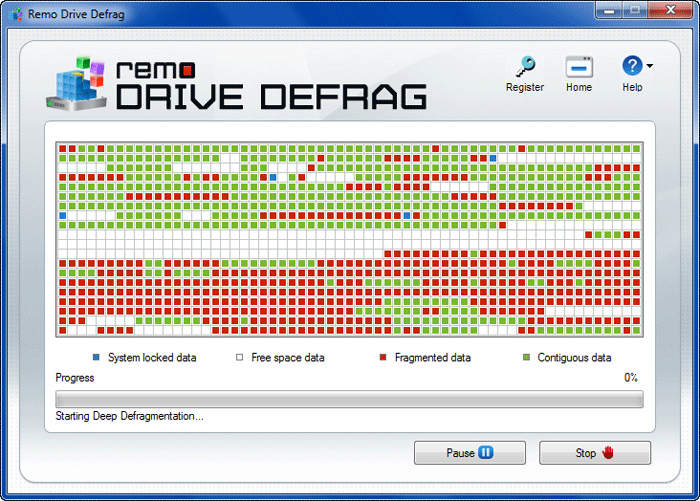This screenshot has height=501, width=700.
Task: Click the DRIVE DEFRAG heading text
Action: click(x=271, y=97)
